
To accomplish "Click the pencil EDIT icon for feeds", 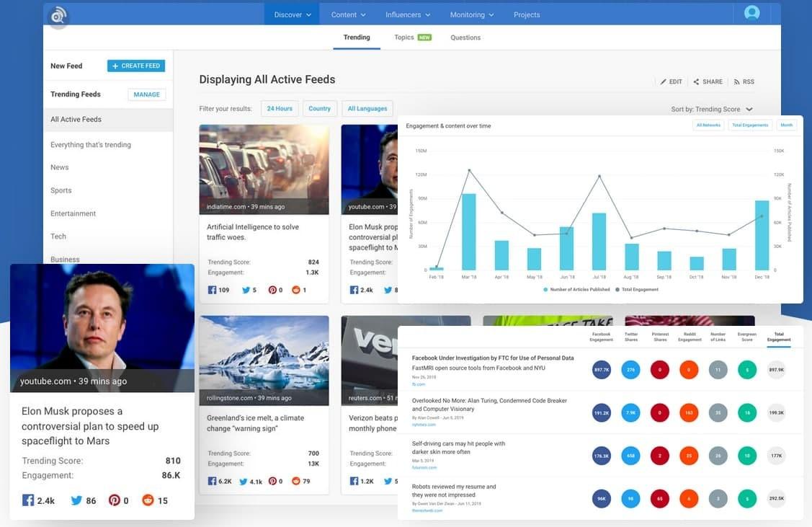I will pos(663,82).
